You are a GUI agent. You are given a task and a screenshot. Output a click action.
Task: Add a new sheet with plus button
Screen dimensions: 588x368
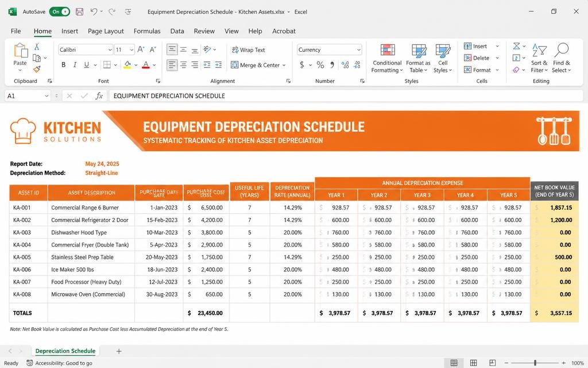point(119,351)
